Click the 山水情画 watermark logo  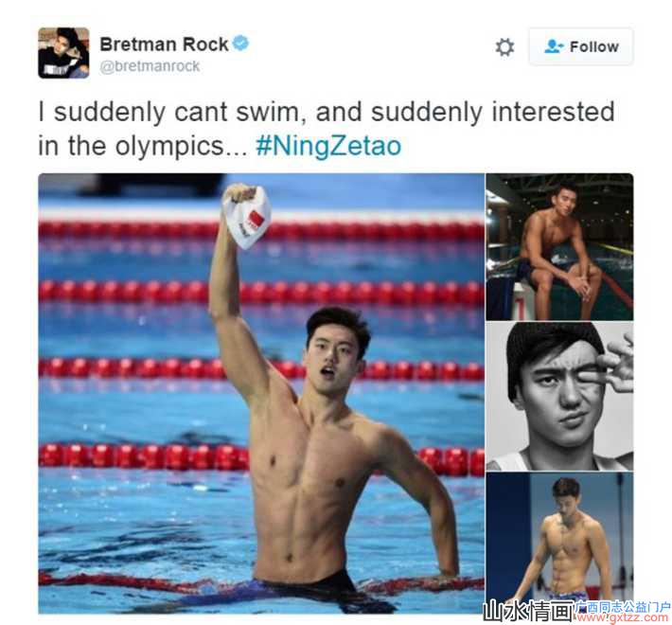pos(527,611)
